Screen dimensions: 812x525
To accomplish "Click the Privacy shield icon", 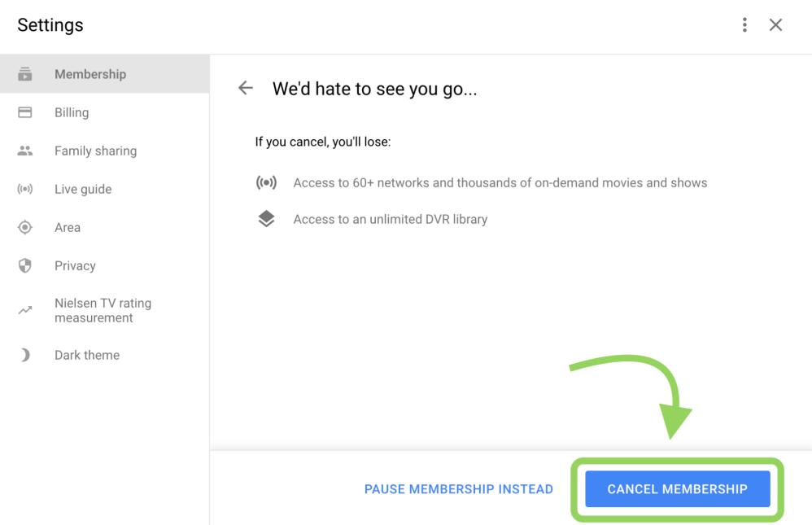I will pos(25,265).
